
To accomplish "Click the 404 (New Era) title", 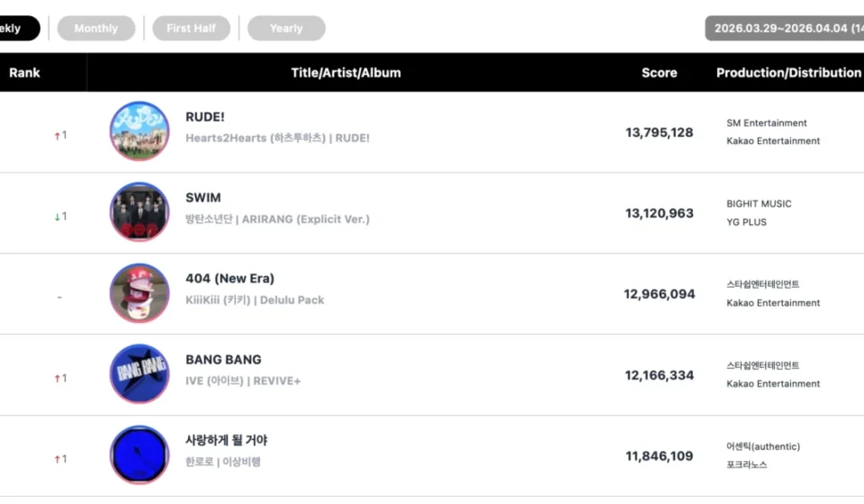I will (229, 279).
